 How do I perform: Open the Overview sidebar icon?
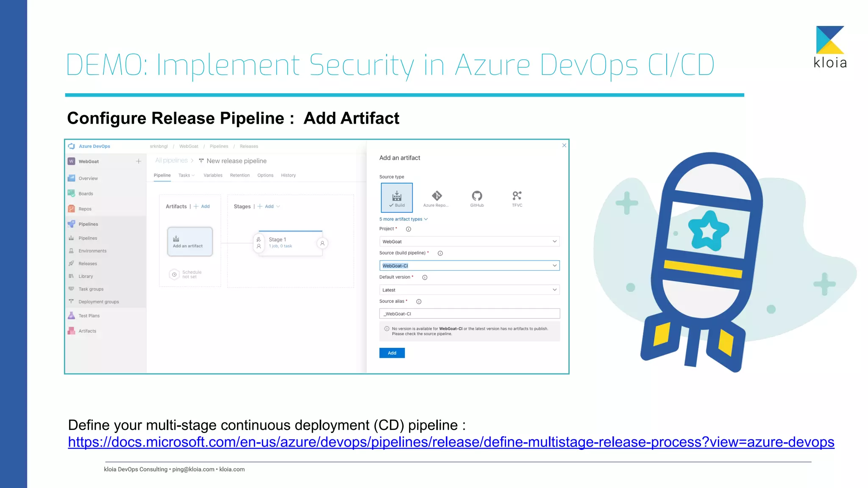click(x=71, y=178)
